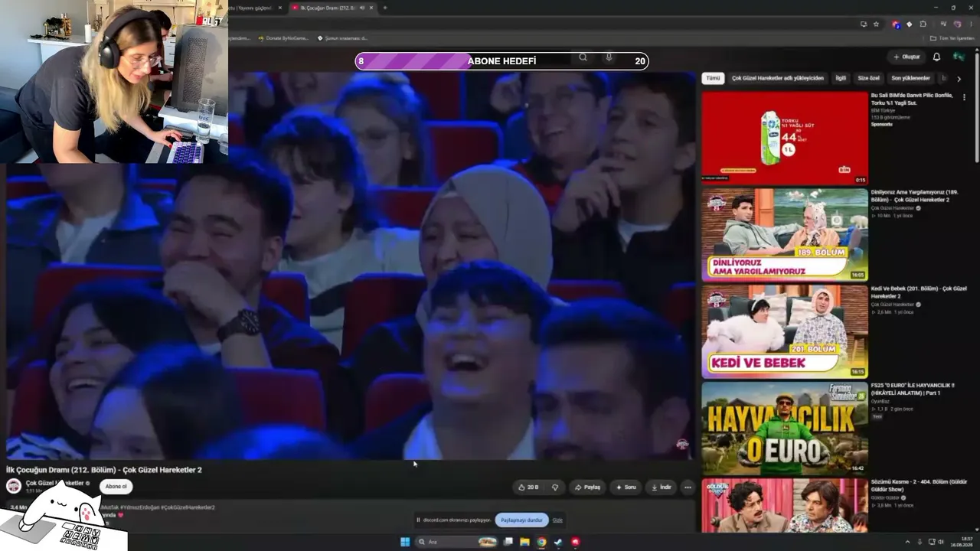Open YouTube notifications bell
This screenshot has width=980, height=551.
pos(936,57)
